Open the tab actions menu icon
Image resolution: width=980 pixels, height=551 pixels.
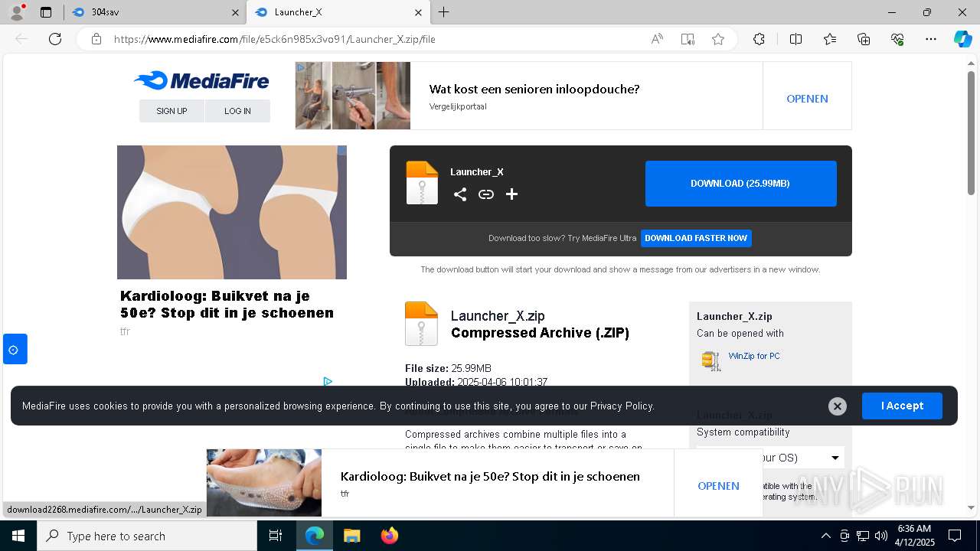46,12
